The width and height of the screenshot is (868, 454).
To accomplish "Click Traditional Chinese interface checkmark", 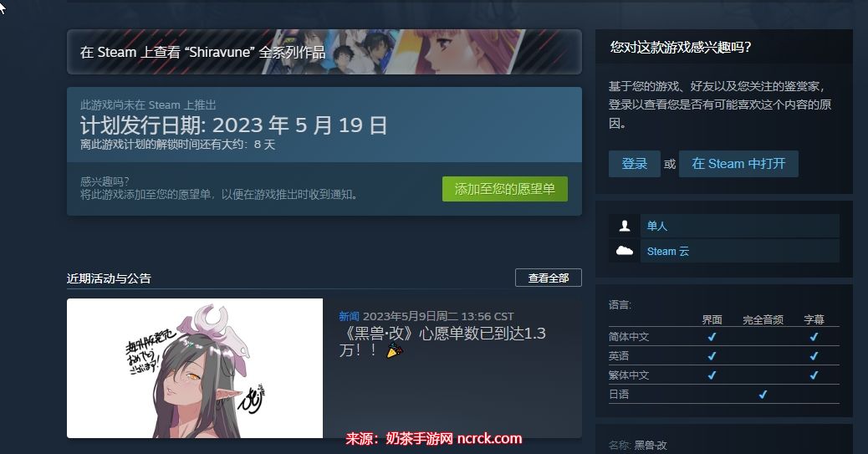I will click(x=712, y=375).
